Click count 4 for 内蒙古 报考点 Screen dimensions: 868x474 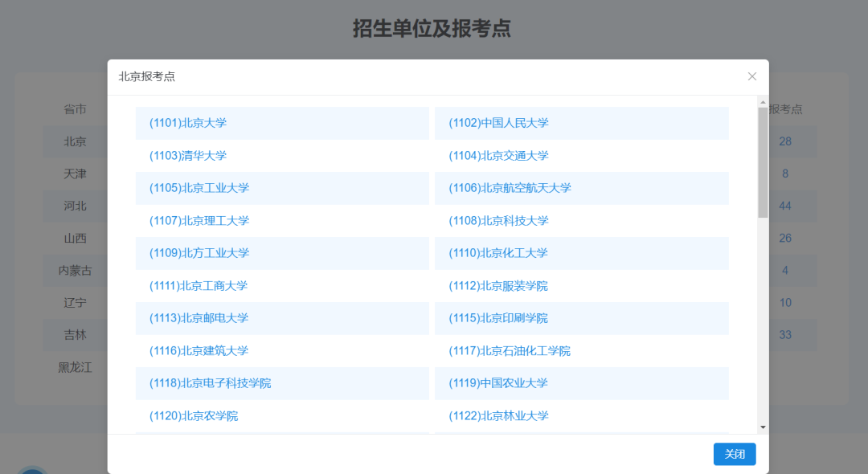(x=785, y=271)
